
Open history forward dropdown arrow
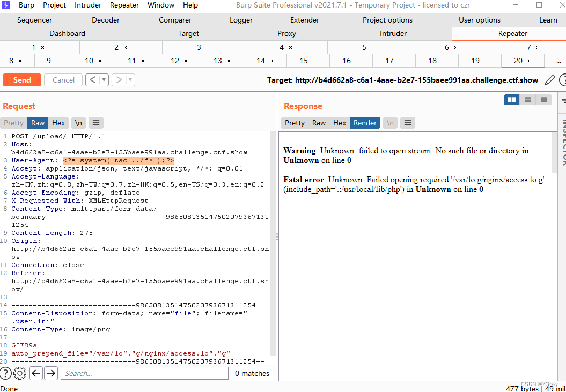(x=130, y=80)
